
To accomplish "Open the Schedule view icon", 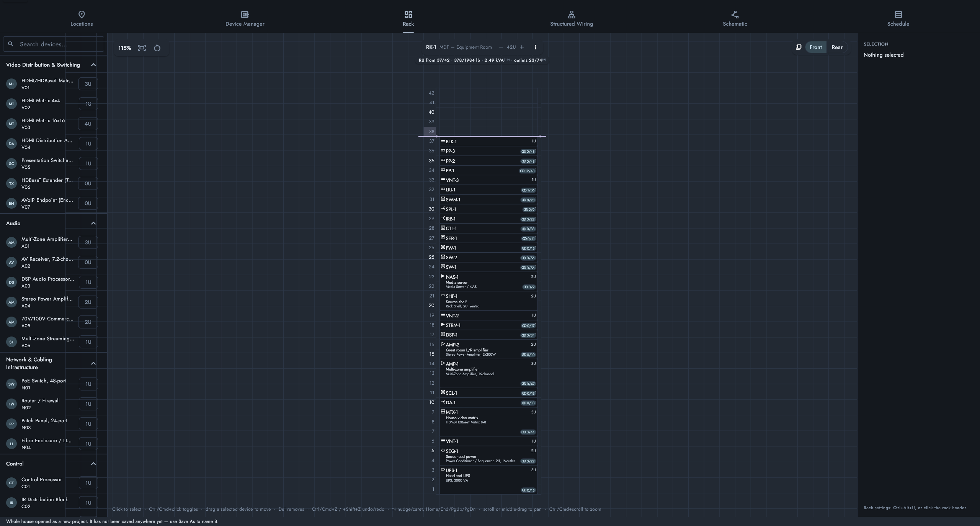I will tap(898, 15).
